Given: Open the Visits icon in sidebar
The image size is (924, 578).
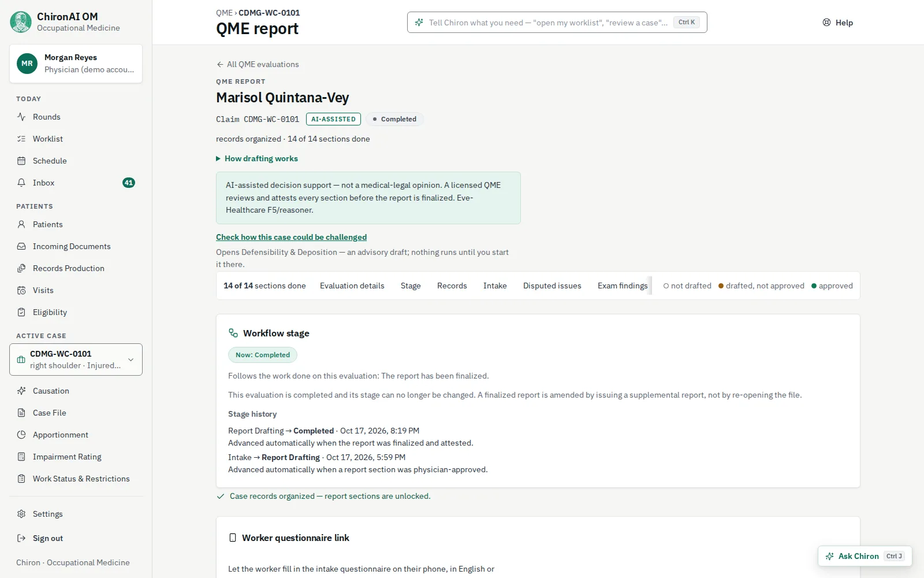Looking at the screenshot, I should (x=21, y=290).
